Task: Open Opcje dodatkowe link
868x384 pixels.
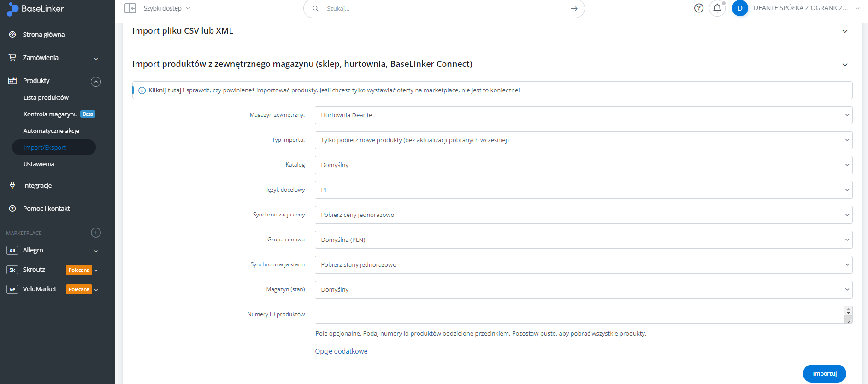Action: click(x=341, y=351)
